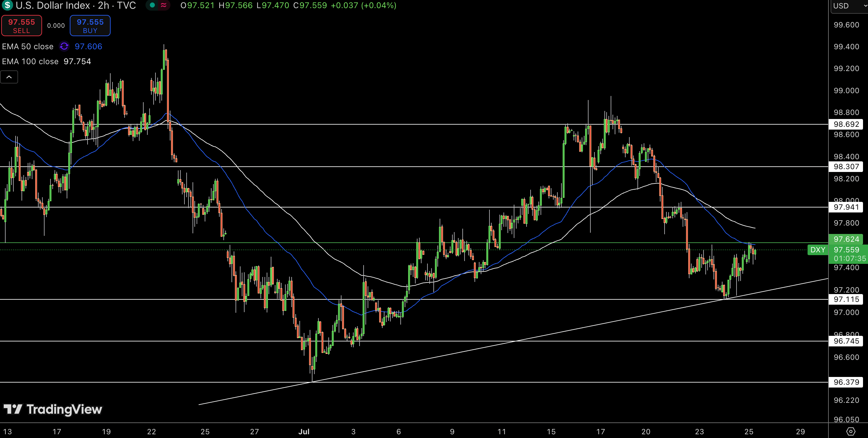Click the 17 date before 19 on axis
The image size is (868, 438).
pos(57,431)
